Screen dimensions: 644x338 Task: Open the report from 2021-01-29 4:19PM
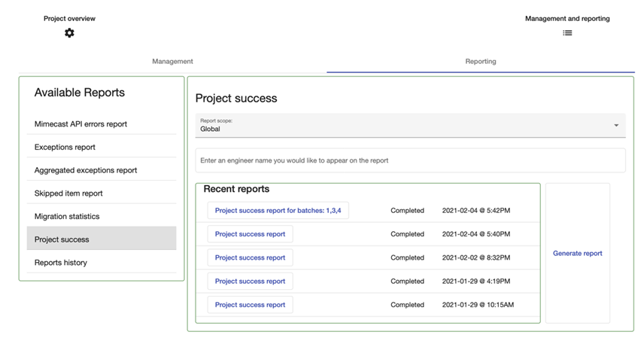coord(250,282)
